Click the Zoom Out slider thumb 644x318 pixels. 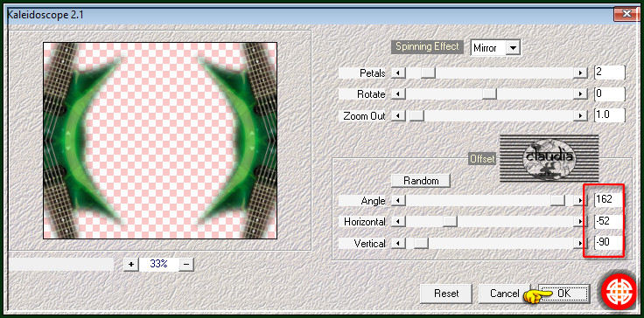[416, 116]
